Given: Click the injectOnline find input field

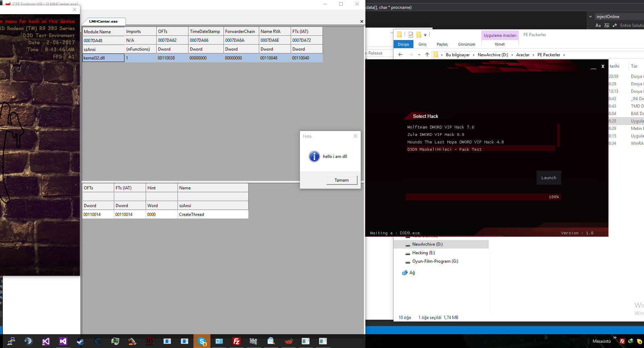Looking at the screenshot, I should click(619, 17).
